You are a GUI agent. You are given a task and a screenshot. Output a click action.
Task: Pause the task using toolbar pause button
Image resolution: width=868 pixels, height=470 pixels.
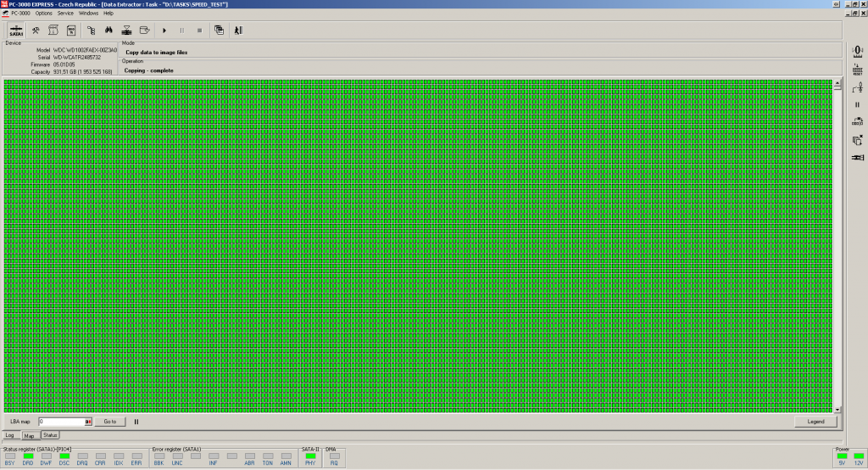181,31
